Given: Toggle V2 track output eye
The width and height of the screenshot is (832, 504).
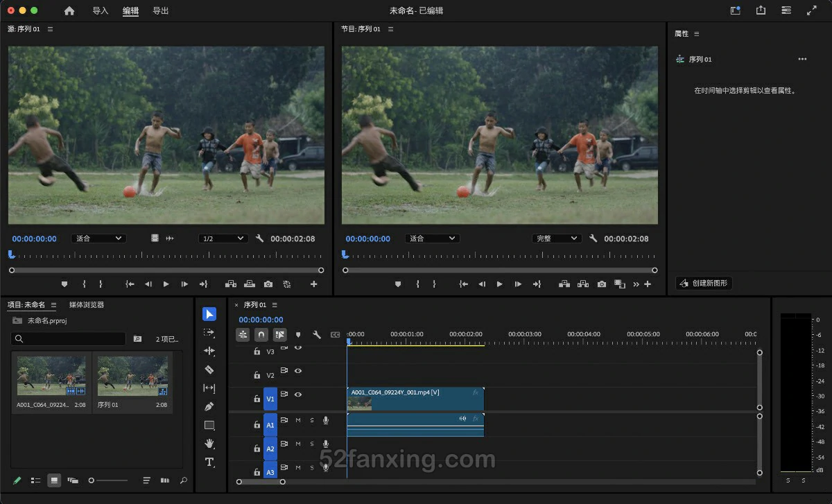Looking at the screenshot, I should (x=298, y=371).
